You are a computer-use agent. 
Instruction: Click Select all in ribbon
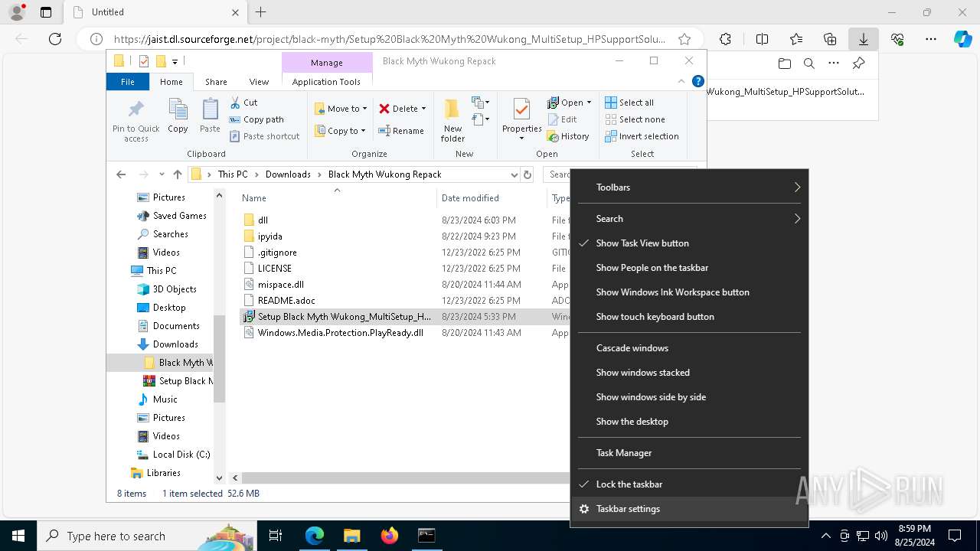629,103
